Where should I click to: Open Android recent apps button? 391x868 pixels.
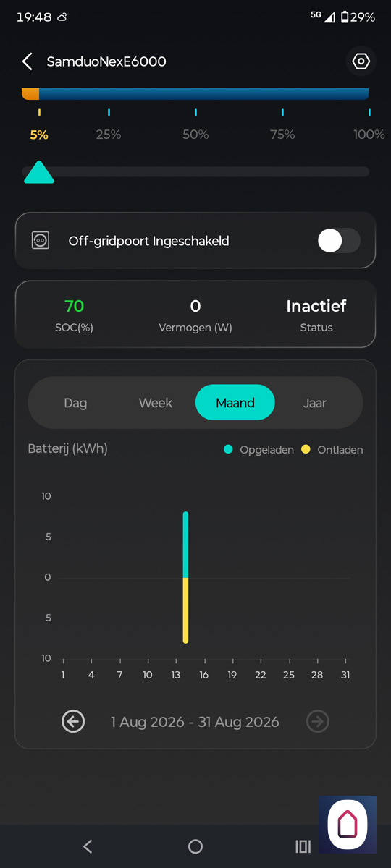[x=303, y=846]
